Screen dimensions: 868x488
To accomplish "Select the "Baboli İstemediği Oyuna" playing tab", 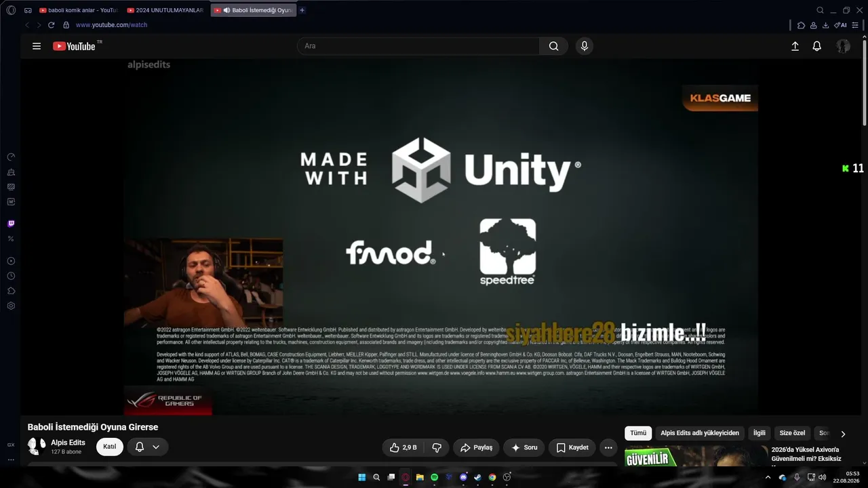I will (254, 10).
